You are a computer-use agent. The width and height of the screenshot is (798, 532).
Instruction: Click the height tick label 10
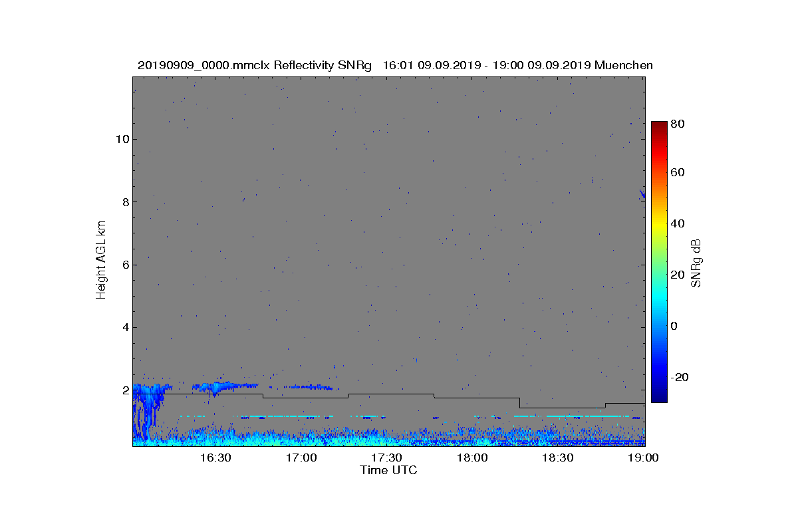[122, 139]
